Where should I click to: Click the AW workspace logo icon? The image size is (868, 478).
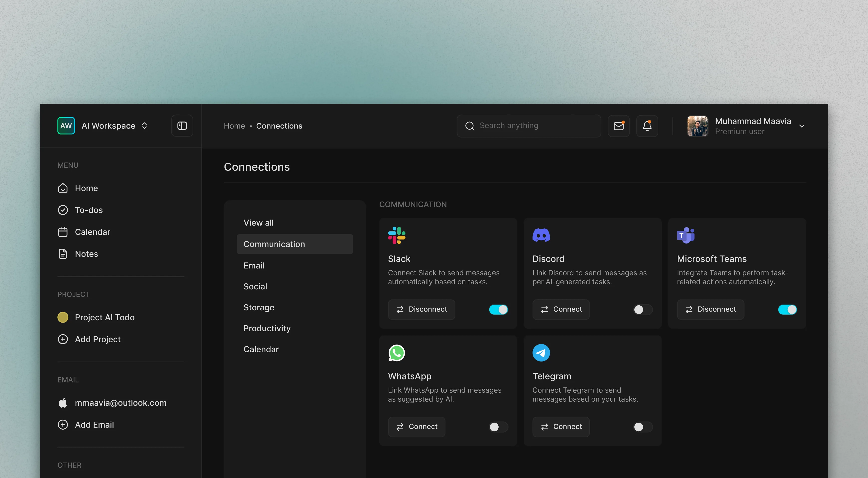(x=66, y=126)
